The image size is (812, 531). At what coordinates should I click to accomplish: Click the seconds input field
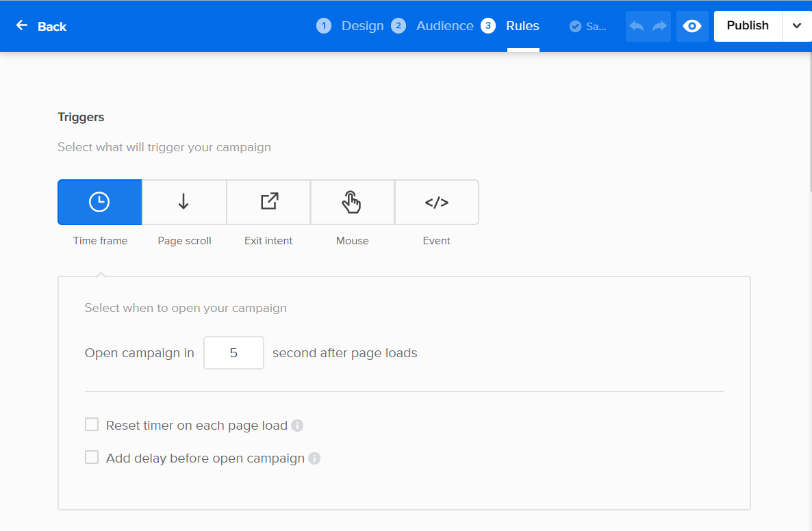233,353
